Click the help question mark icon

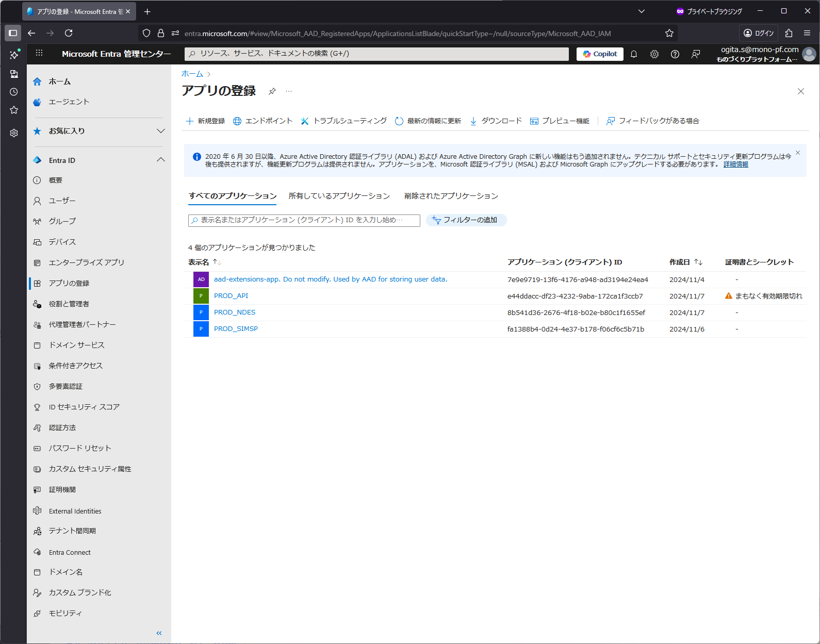[675, 54]
